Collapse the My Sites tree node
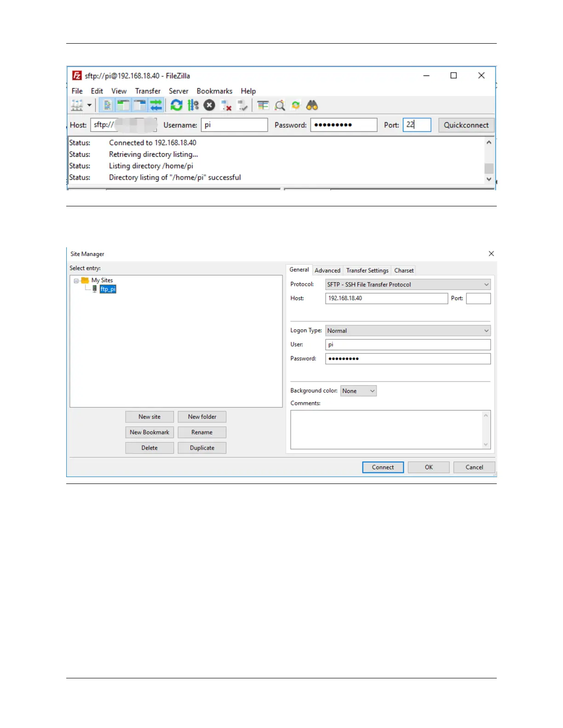563x728 pixels. 76,281
